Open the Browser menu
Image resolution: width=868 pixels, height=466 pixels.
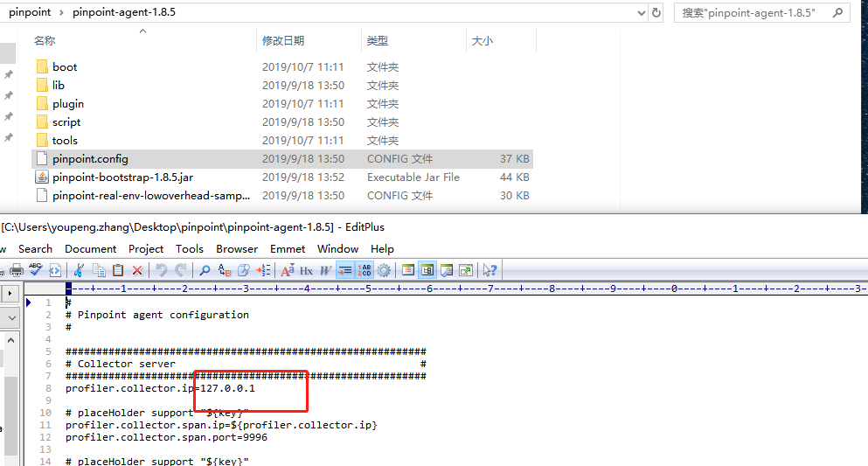click(237, 249)
